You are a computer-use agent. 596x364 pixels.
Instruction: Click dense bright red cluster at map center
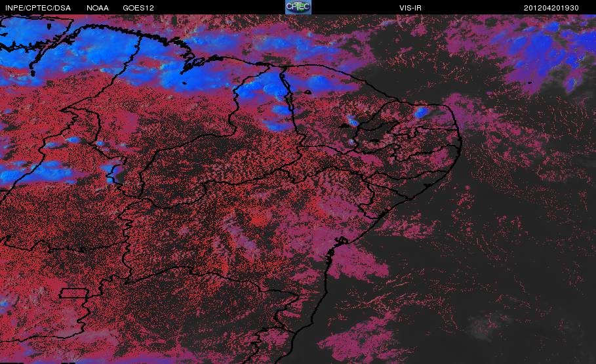click(x=258, y=220)
